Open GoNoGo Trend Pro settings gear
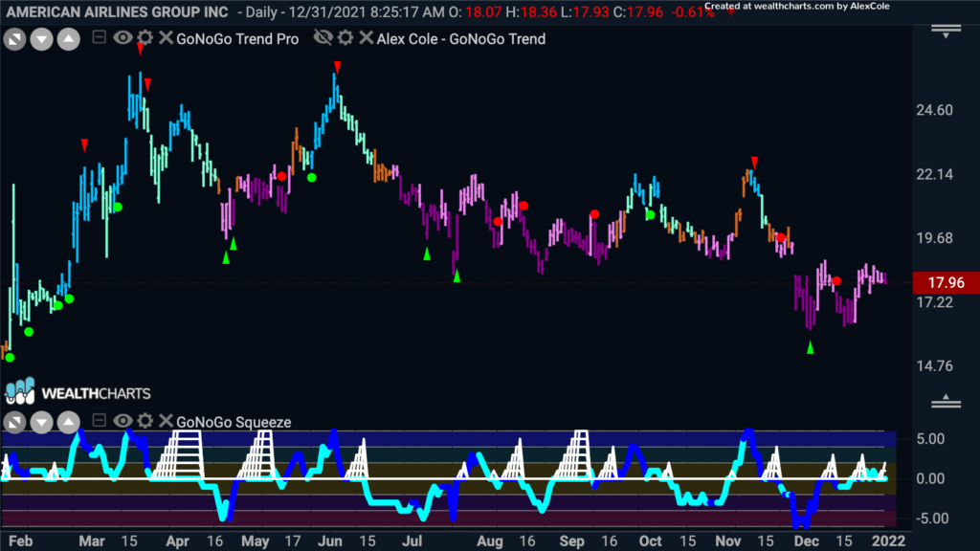This screenshot has width=980, height=551. click(145, 37)
